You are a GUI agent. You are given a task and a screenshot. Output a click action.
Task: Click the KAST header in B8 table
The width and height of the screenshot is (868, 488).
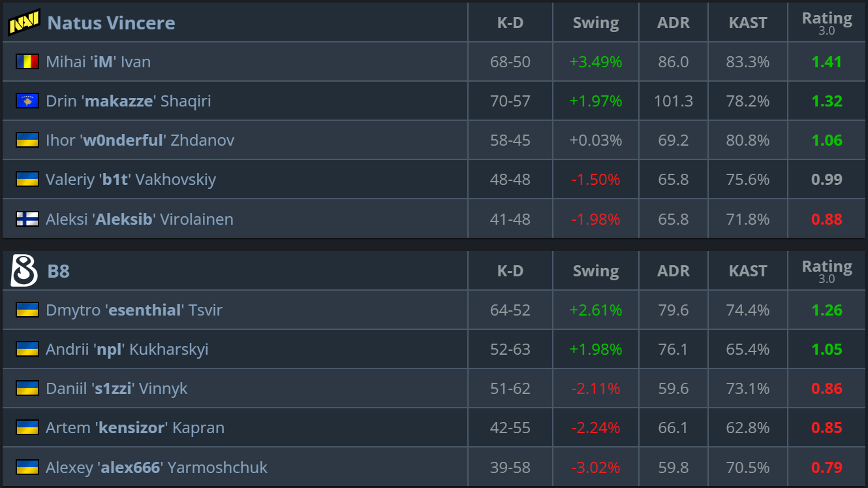[747, 271]
